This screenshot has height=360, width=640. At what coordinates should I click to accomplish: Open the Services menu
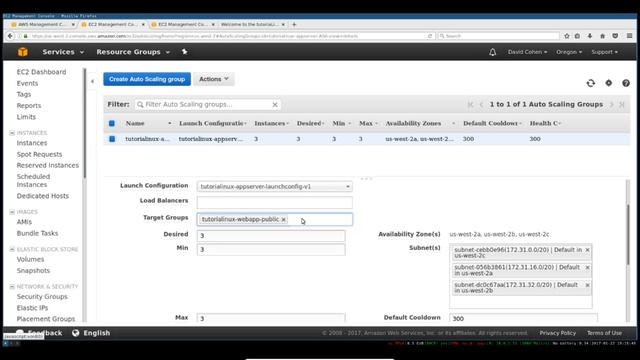[63, 52]
